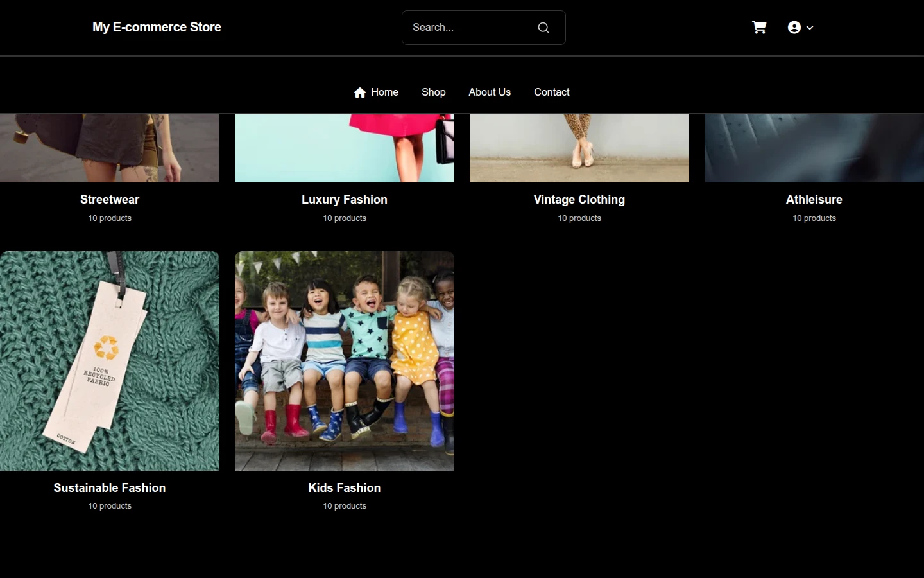924x578 pixels.
Task: Click the My E-commerce Store logo
Action: point(157,27)
